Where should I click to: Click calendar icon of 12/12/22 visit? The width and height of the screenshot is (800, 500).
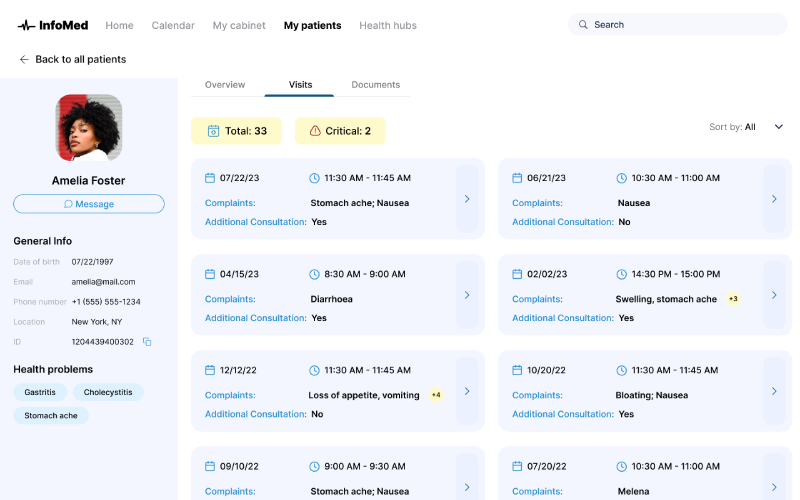[210, 370]
